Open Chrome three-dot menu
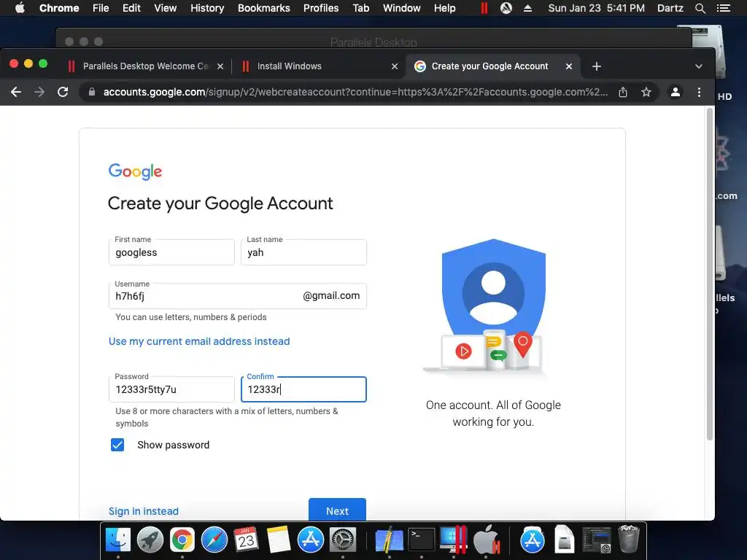747x560 pixels. coord(699,92)
